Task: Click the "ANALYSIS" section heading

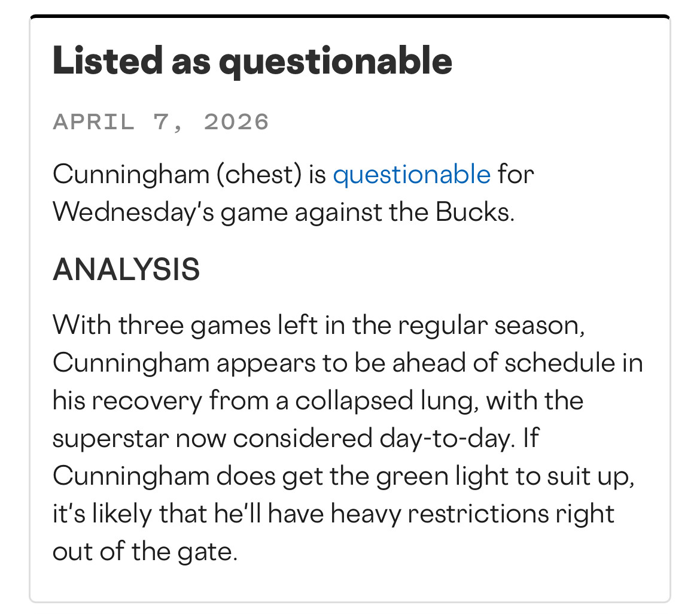Action: coord(126,270)
